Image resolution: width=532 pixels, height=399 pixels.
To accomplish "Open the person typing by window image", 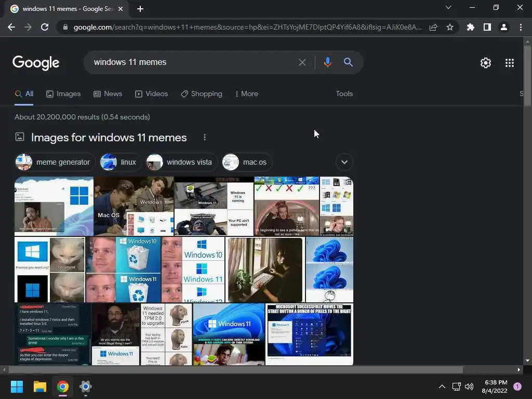I will click(265, 270).
